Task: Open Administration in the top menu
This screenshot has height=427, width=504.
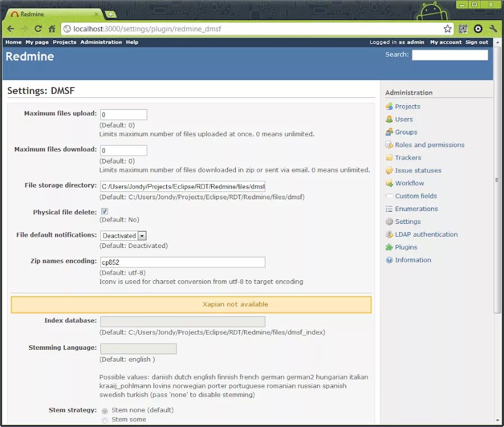Action: 101,42
